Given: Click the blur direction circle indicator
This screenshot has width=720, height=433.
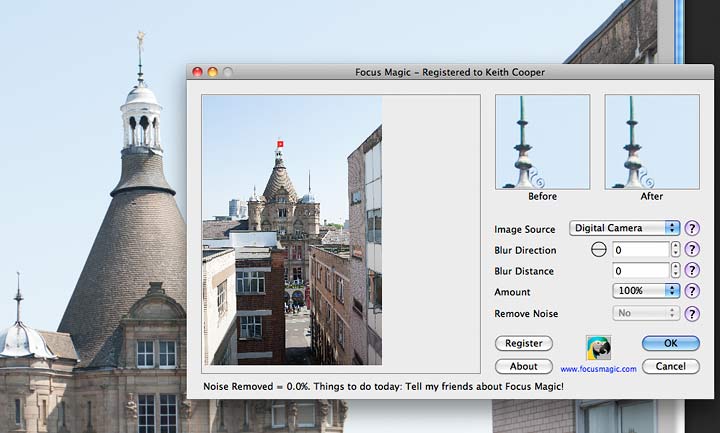Looking at the screenshot, I should tap(598, 249).
